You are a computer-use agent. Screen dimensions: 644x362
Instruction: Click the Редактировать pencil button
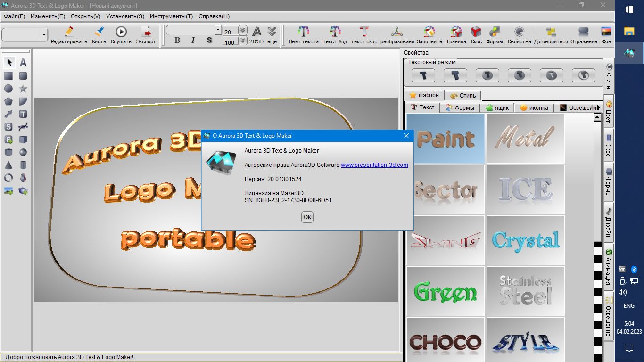point(69,35)
